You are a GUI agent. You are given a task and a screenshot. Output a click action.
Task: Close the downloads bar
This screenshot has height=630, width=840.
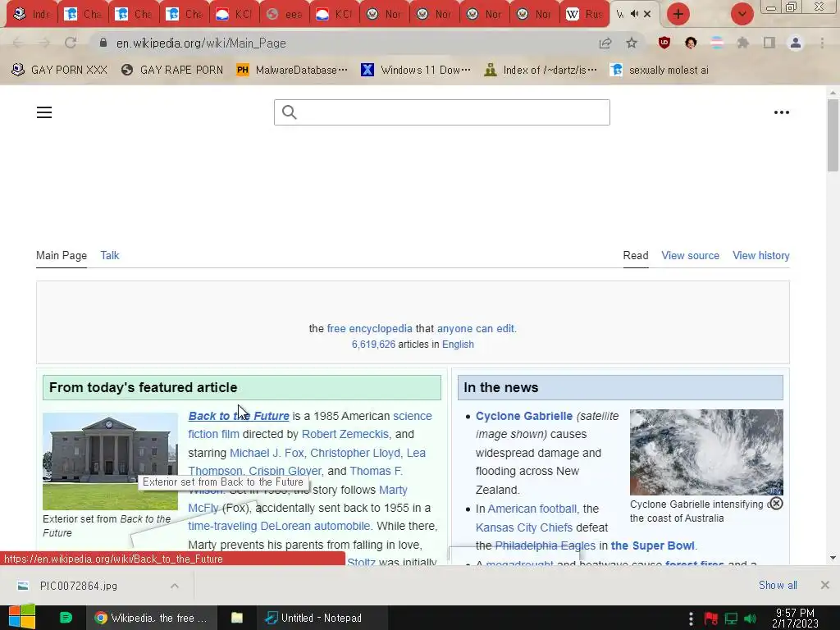(x=825, y=585)
